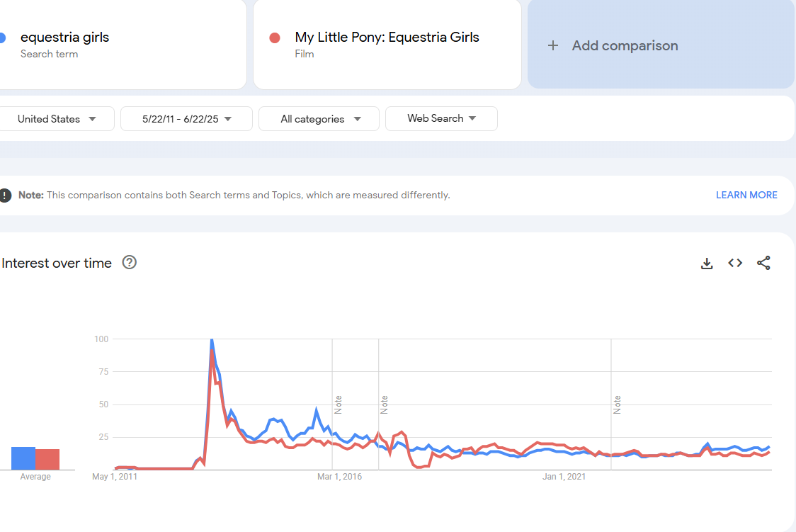The height and width of the screenshot is (532, 796).
Task: Click the Note marker near Mar 1, 2016
Action: 338,404
